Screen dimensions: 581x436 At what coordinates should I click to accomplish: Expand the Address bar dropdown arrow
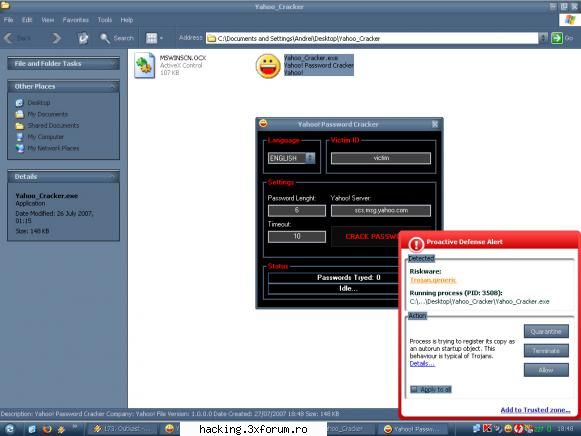click(x=543, y=38)
